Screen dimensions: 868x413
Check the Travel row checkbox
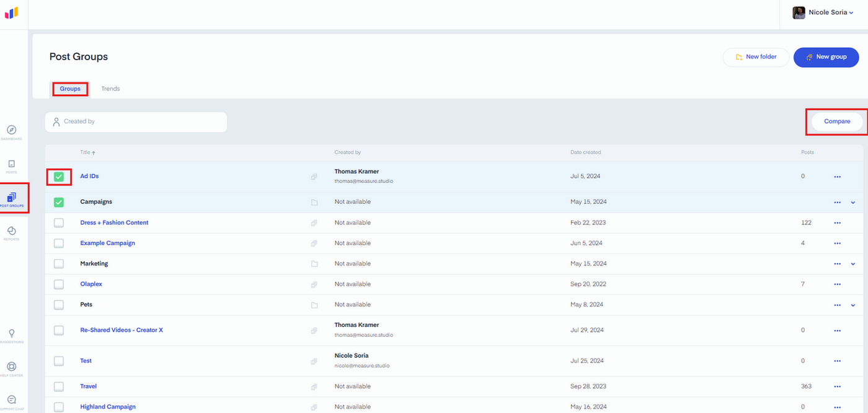tap(59, 386)
